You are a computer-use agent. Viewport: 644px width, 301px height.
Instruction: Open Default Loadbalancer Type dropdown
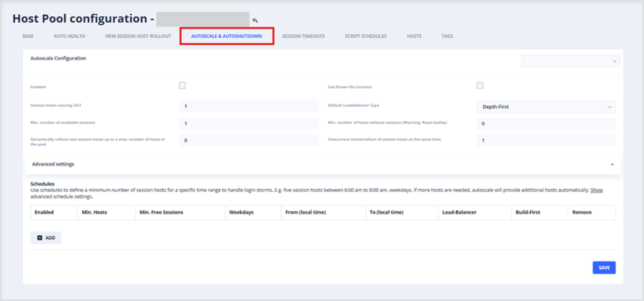546,107
